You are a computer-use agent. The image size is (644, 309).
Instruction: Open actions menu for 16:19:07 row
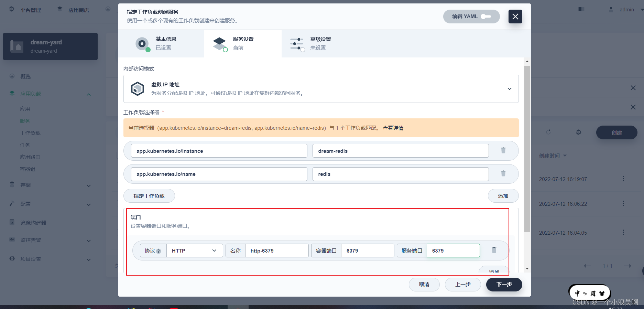(x=623, y=179)
